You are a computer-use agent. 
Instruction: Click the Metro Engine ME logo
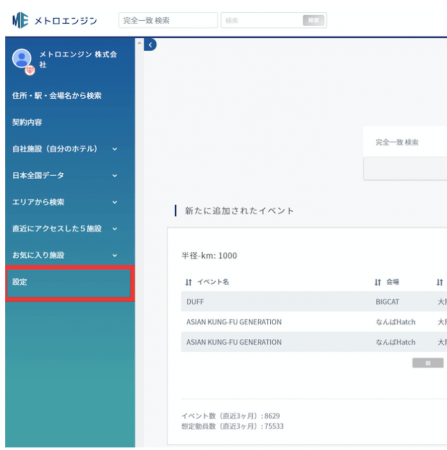click(20, 20)
